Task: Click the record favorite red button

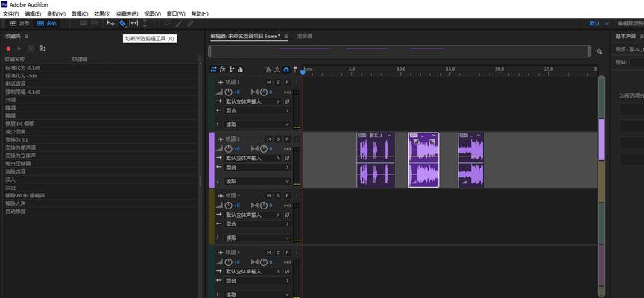Action: coord(8,49)
